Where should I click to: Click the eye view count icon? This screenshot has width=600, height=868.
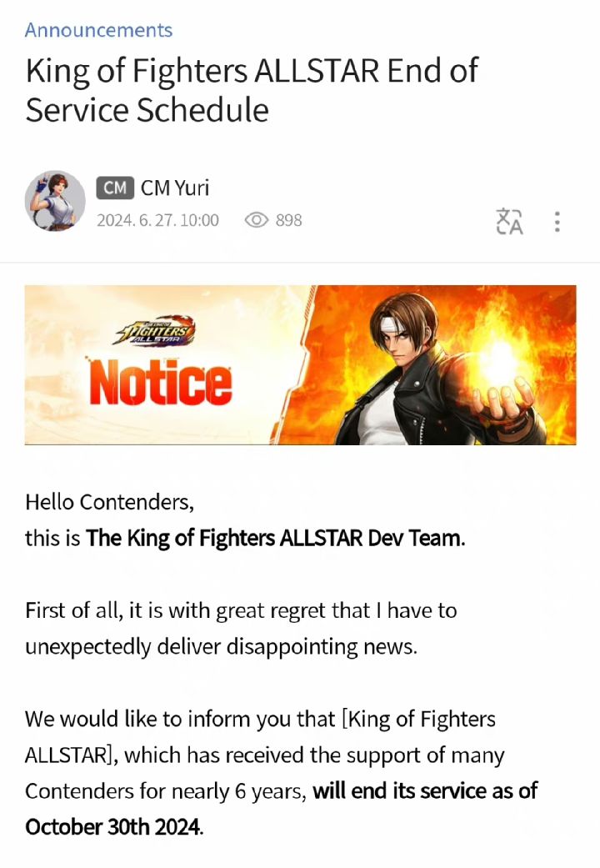(257, 220)
